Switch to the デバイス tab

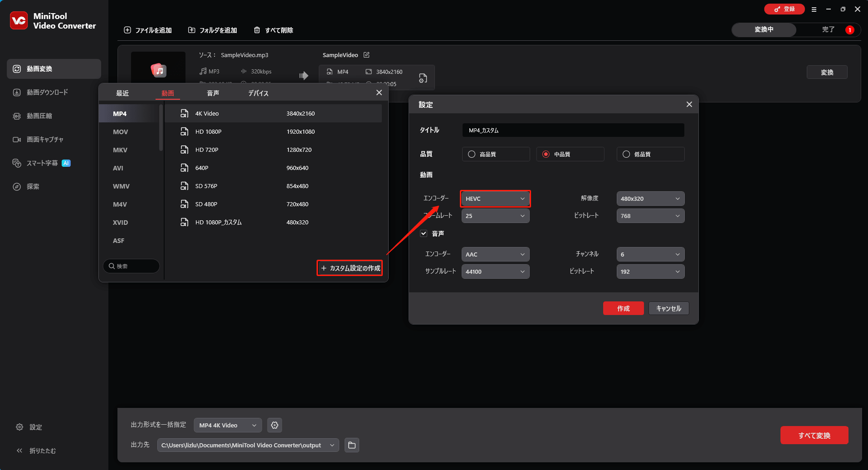click(258, 92)
